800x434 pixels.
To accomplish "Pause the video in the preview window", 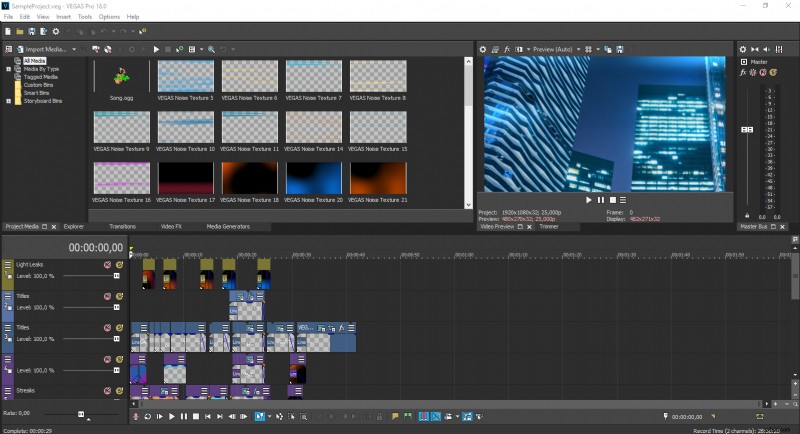I will point(601,200).
